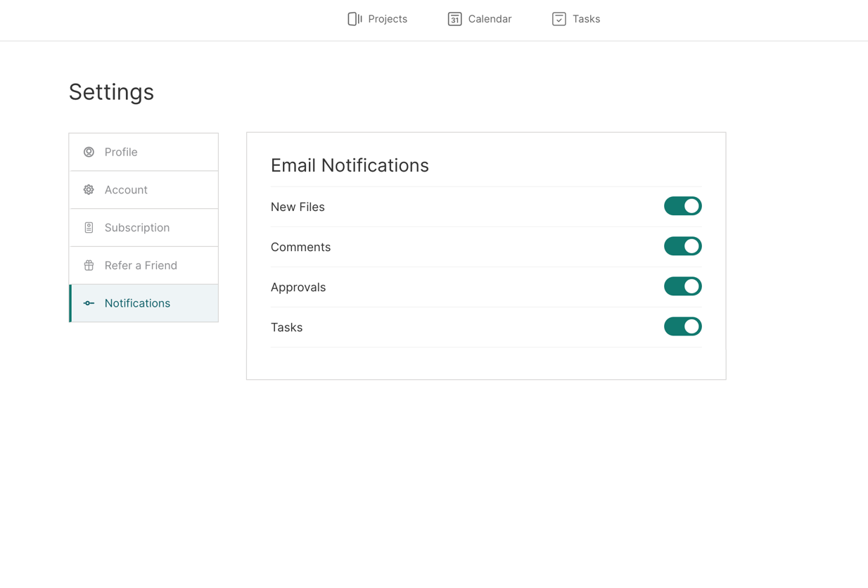Open the Profile settings section
The image size is (868, 588).
121,152
